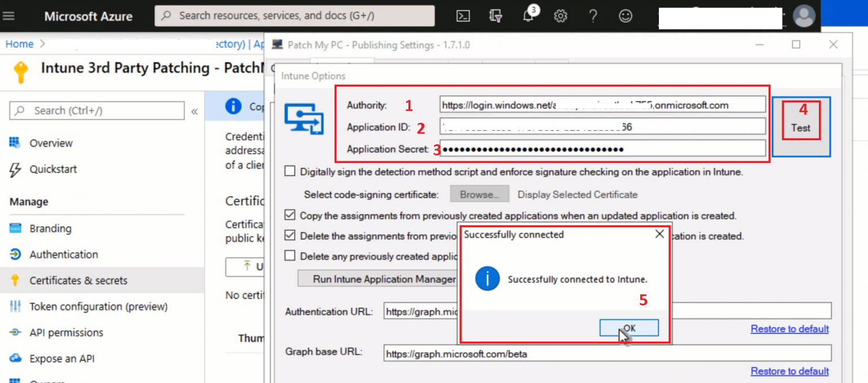The height and width of the screenshot is (383, 868).
Task: Click the Branding icon
Action: (15, 229)
